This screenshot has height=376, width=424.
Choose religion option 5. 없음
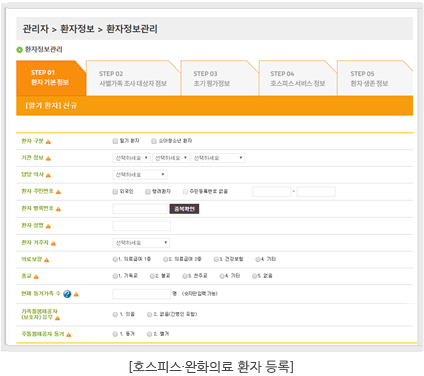pos(254,276)
